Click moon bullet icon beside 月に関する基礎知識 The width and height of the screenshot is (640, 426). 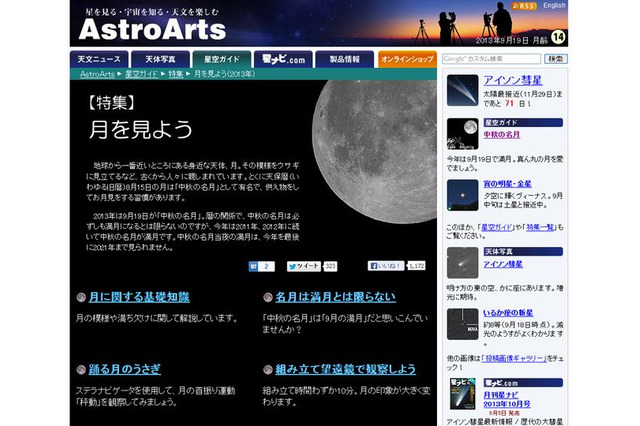(x=81, y=297)
